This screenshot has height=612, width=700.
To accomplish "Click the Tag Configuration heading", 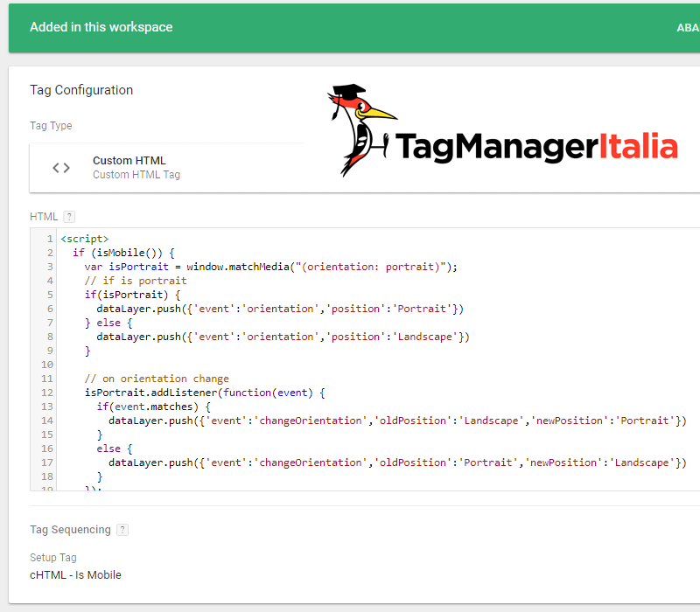I will 81,90.
